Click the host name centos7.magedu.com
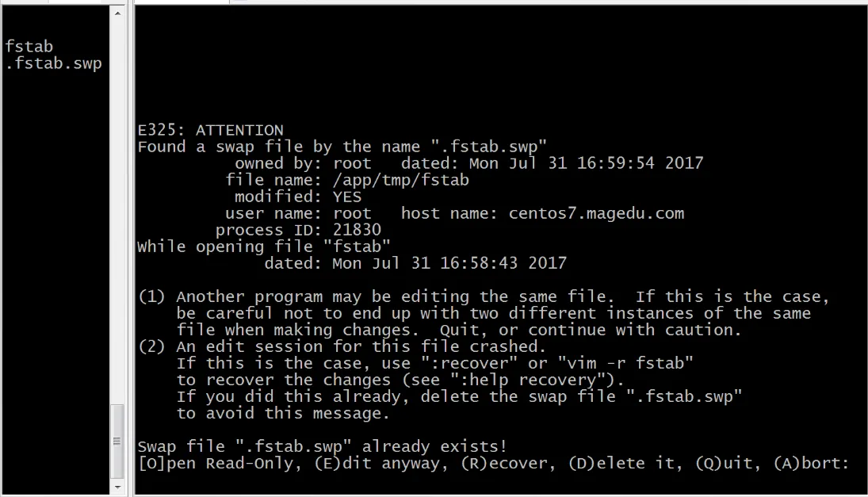Image resolution: width=868 pixels, height=497 pixels. 596,213
